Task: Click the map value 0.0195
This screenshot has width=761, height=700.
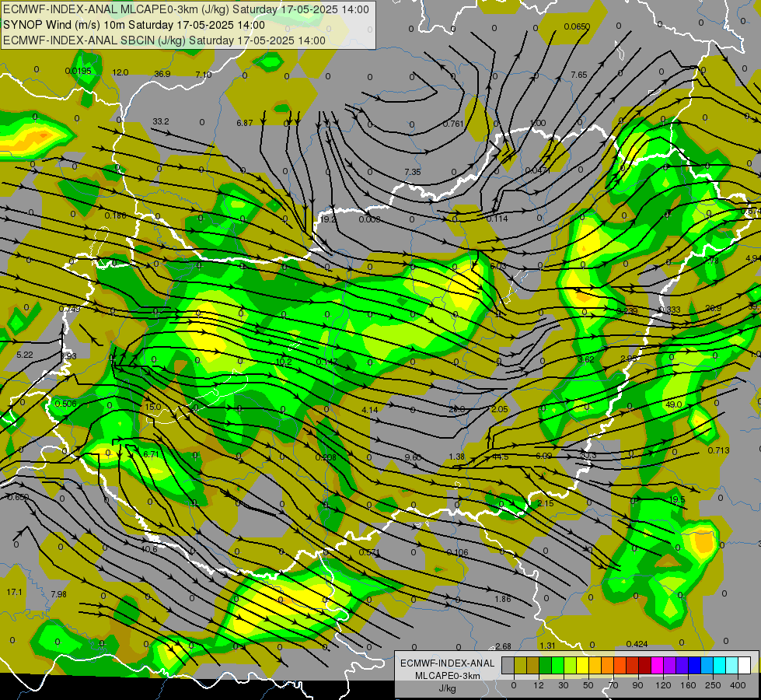Action: 79,71
